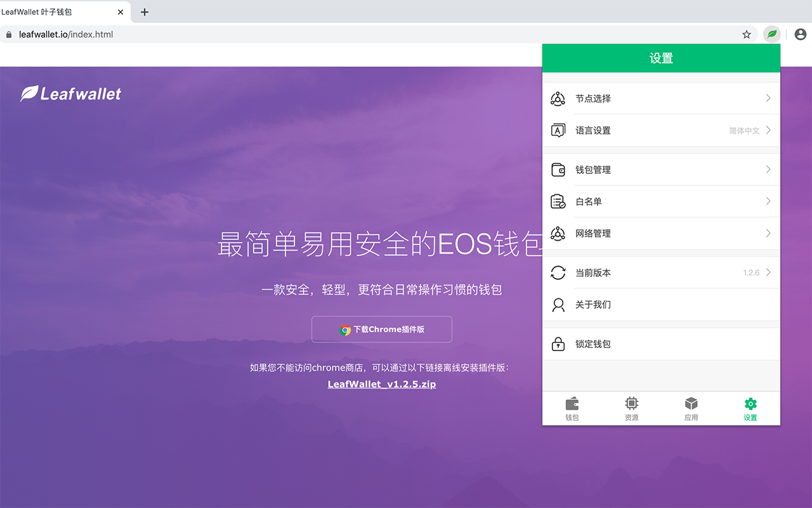Click the language settings (语言设置) icon
812x508 pixels.
(558, 130)
